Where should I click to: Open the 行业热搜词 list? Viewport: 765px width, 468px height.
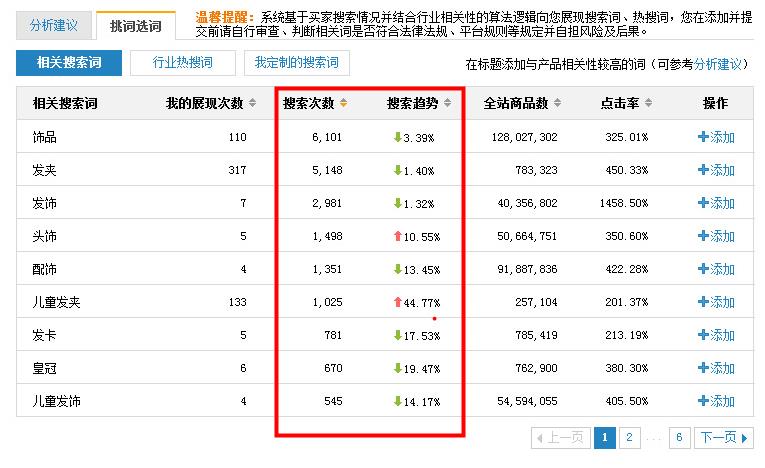[x=182, y=63]
